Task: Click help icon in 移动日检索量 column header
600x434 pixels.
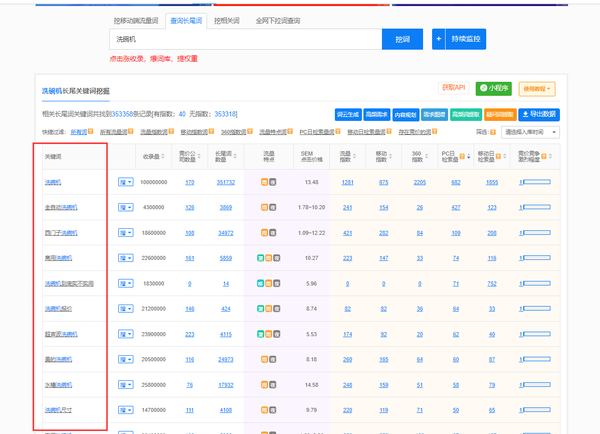Action: tap(498, 156)
